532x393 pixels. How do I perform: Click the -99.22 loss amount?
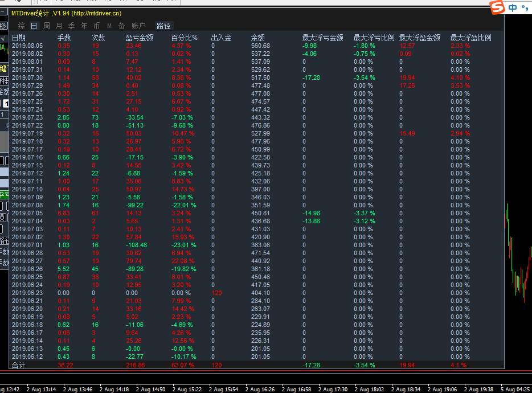point(134,205)
